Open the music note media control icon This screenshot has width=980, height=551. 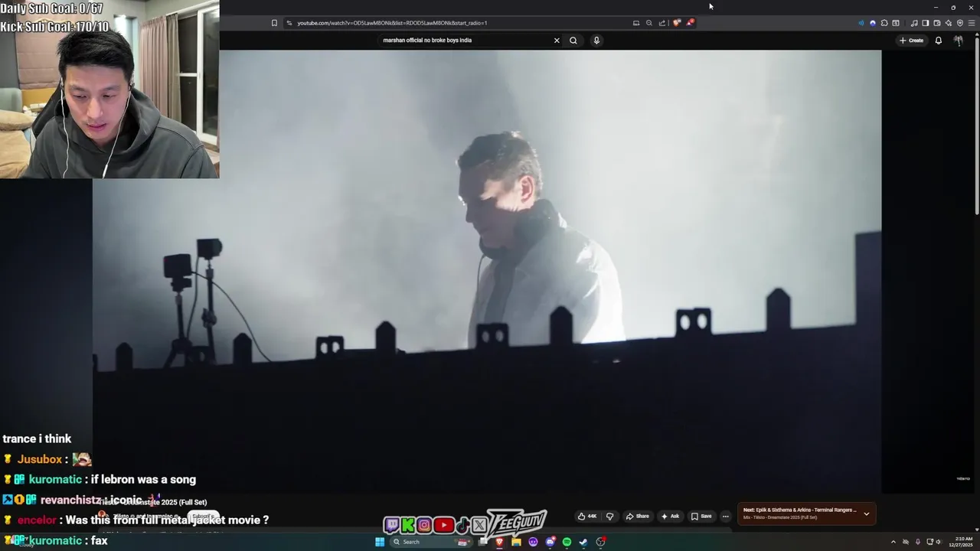point(914,23)
